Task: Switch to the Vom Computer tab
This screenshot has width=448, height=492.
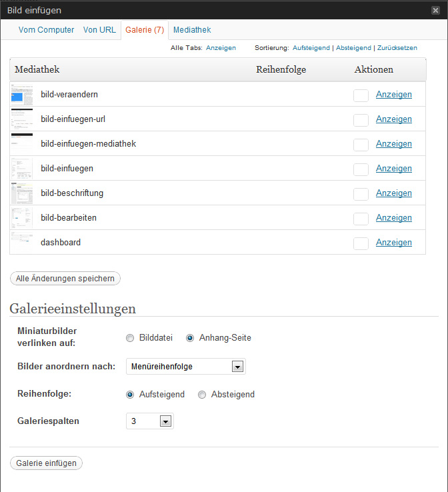Action: pyautogui.click(x=46, y=30)
